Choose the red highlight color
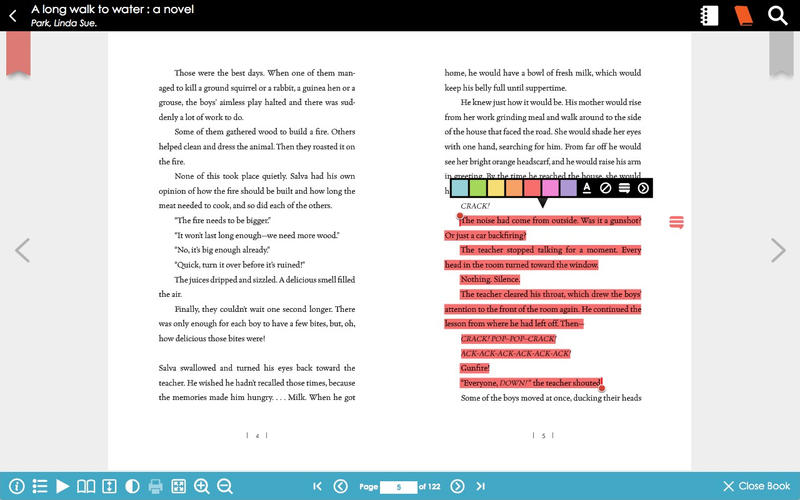Image resolution: width=800 pixels, height=500 pixels. pos(532,188)
